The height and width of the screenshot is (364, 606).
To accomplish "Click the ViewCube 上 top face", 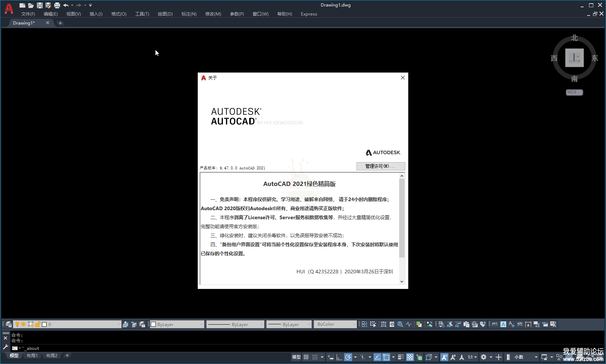I will coord(575,58).
